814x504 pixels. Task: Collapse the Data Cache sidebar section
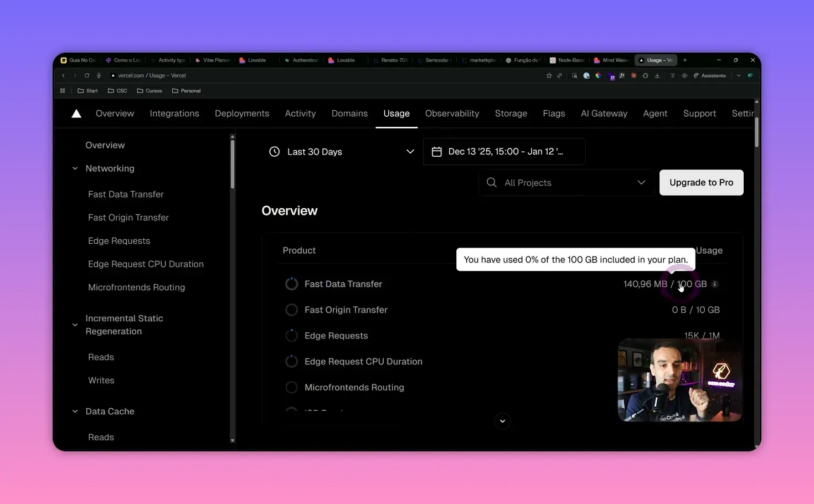click(x=75, y=412)
